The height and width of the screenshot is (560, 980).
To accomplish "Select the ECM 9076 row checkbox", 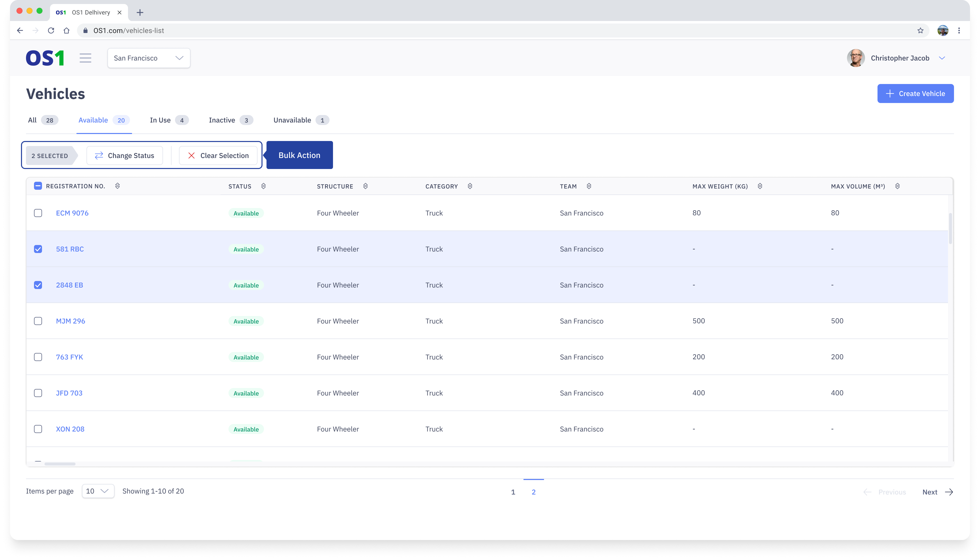I will [38, 213].
